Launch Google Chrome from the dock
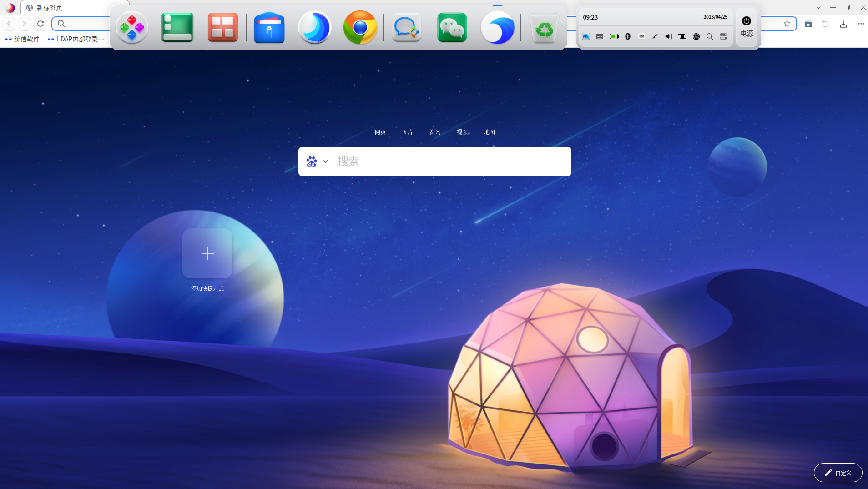 click(x=360, y=27)
